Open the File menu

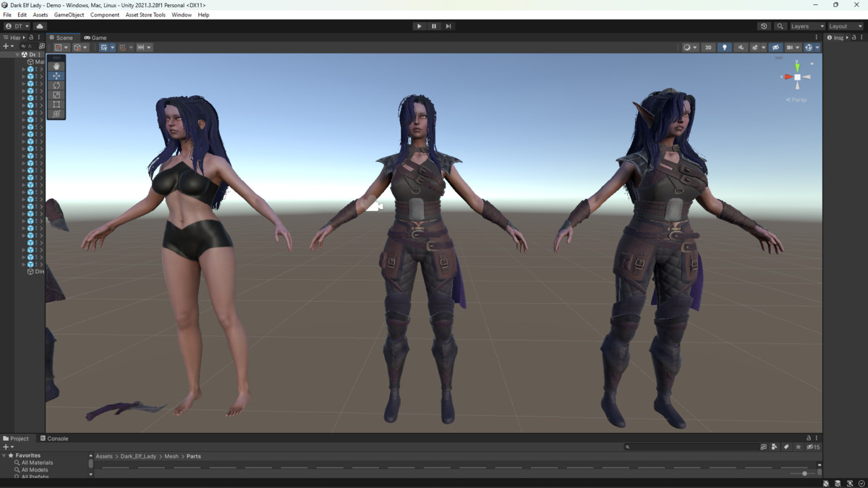point(7,14)
